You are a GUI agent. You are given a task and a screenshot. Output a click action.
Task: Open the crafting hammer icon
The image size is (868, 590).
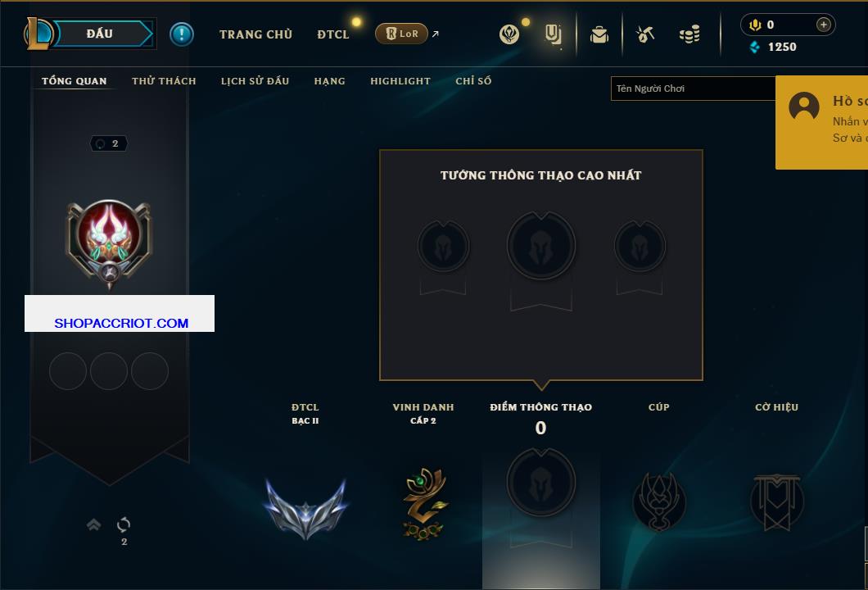[645, 34]
